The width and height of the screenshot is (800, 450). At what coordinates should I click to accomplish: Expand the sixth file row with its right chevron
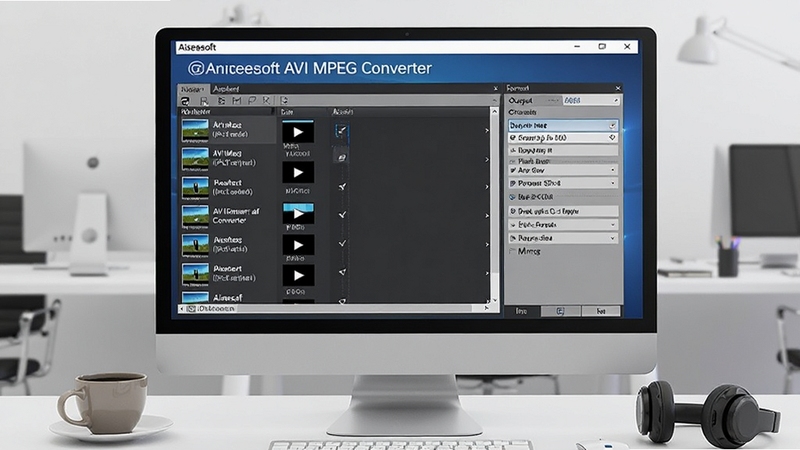[487, 273]
